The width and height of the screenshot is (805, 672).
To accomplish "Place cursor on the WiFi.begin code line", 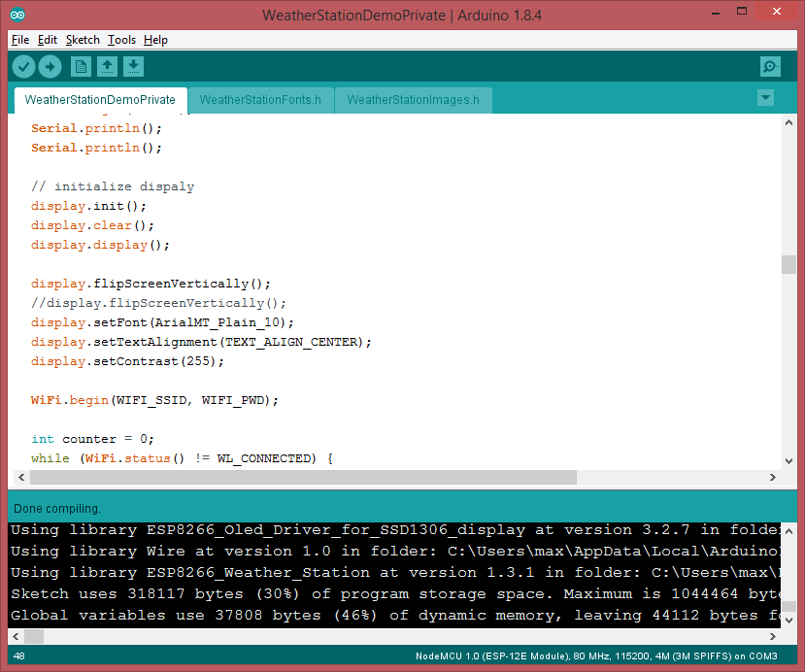I will click(155, 400).
